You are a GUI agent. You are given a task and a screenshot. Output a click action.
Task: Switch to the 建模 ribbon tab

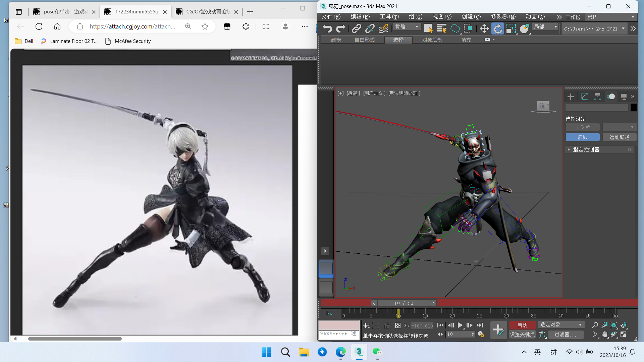(336, 40)
